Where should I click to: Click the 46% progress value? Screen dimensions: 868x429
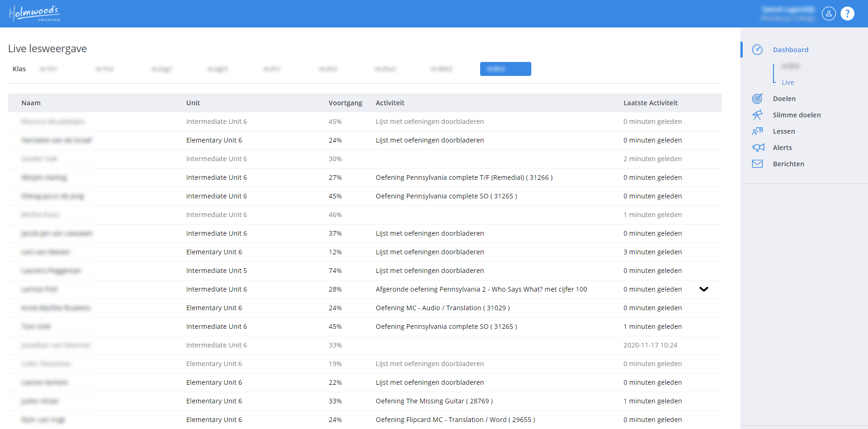(x=335, y=215)
